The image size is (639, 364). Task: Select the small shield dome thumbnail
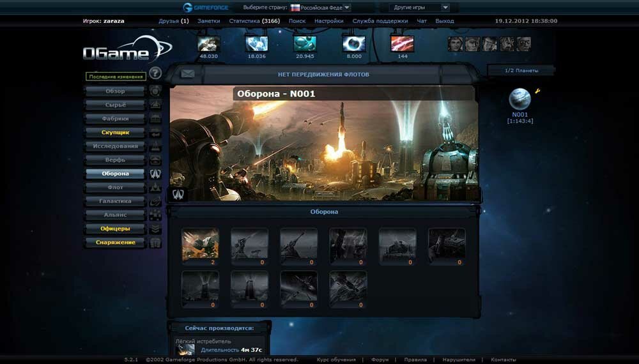[x=200, y=287]
